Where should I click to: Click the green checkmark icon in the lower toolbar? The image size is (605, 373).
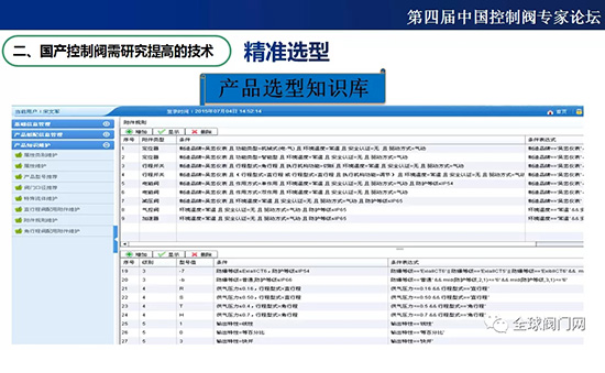162,255
